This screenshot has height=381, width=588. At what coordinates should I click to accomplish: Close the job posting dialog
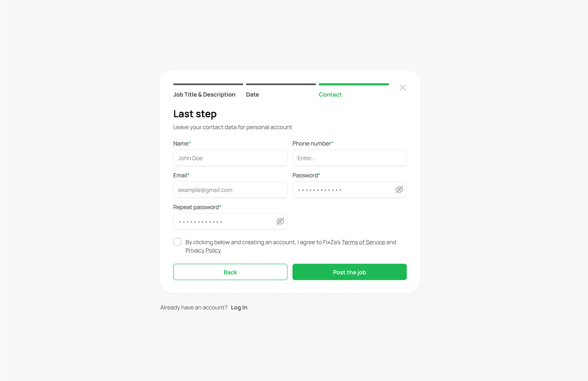click(402, 88)
